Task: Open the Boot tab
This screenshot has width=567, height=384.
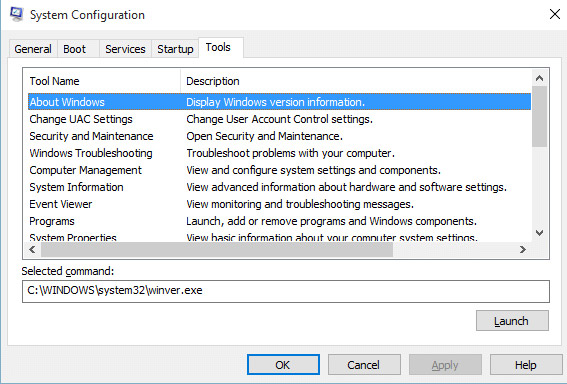Action: coord(74,49)
